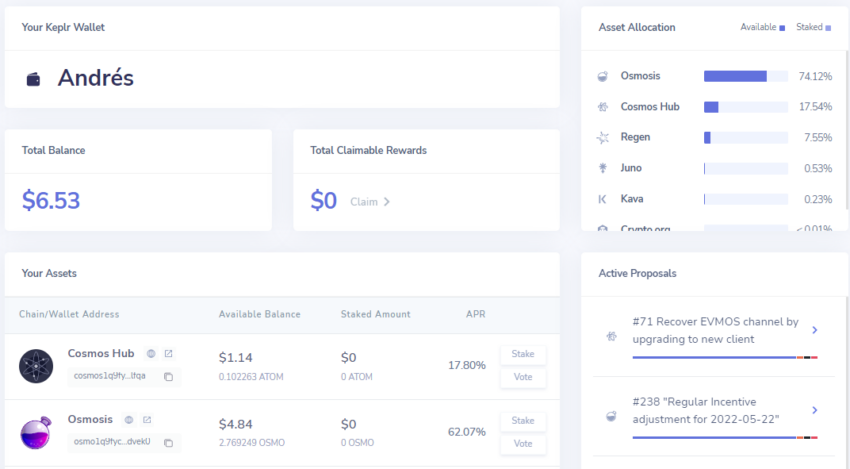Image resolution: width=850 pixels, height=469 pixels.
Task: Toggle the Available legend indicator
Action: point(782,28)
